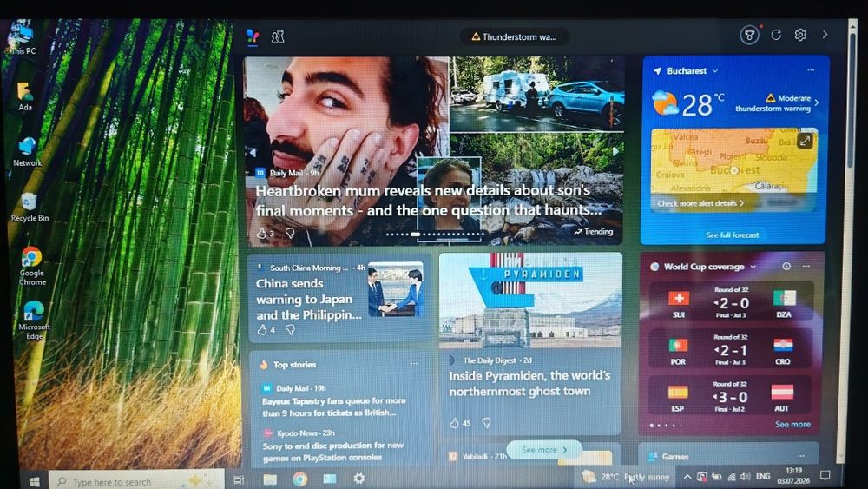Open the Bucharest location dropdown

click(693, 71)
